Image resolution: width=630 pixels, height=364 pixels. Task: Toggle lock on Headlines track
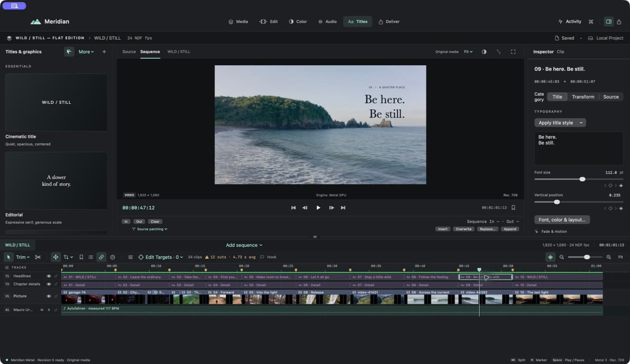[55, 276]
